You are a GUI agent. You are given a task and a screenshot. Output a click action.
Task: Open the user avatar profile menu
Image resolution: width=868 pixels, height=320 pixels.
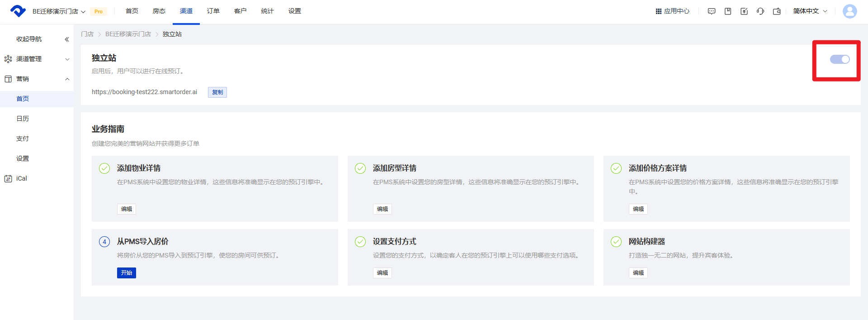click(849, 11)
